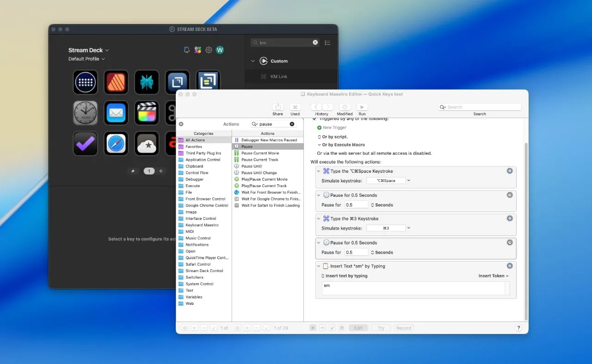
Task: Open gear menu for Insert Text action
Action: pos(510,266)
